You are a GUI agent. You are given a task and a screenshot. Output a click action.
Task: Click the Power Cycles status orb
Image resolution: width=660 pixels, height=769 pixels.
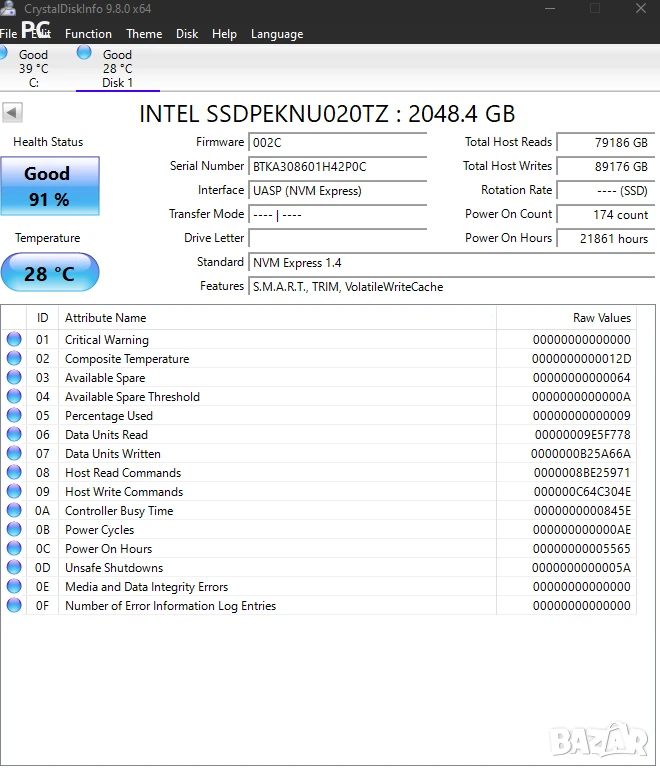[14, 529]
